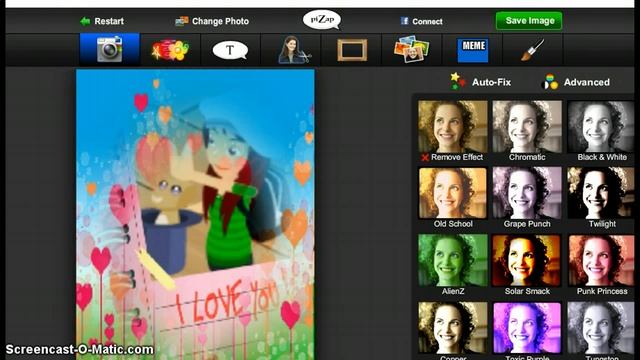
Task: Click the Punk Princess label text
Action: click(602, 291)
